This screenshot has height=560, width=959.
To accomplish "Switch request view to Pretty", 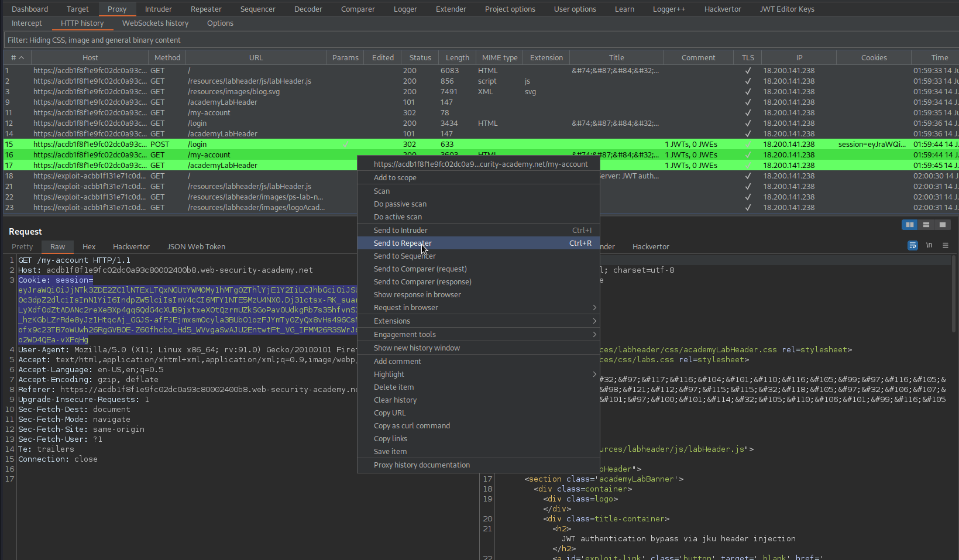I will tap(22, 246).
